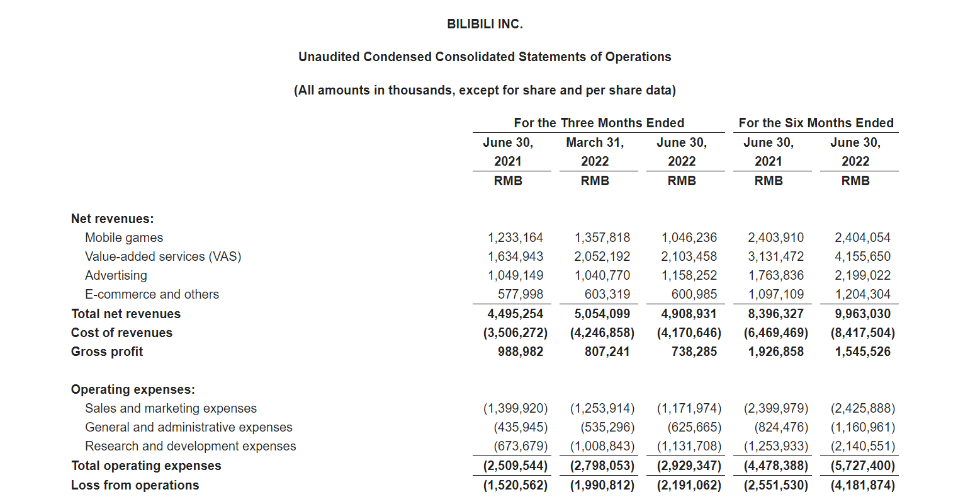Select cost of revenues (3,506,272)
This screenshot has width=980, height=504.
point(515,333)
